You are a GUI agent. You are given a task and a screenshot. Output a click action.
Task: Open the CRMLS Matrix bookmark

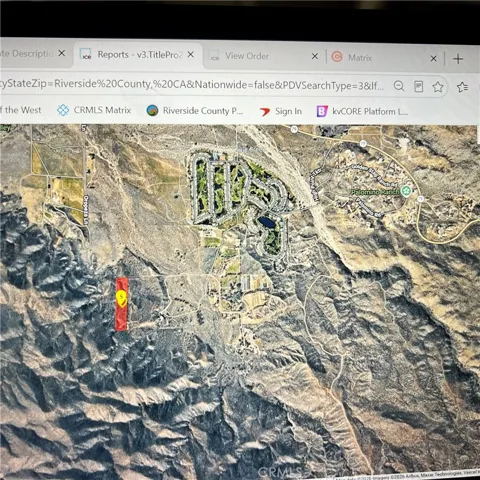pos(94,110)
